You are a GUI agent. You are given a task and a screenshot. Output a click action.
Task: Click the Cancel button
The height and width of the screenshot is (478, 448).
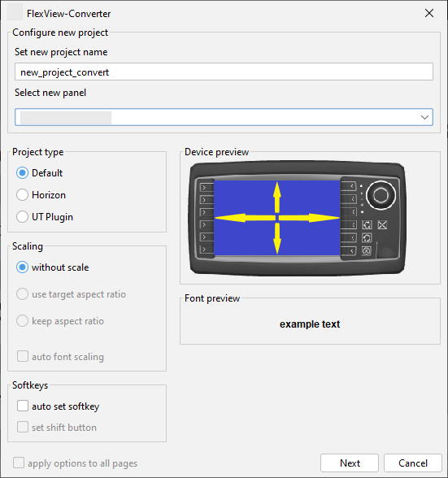pos(413,463)
